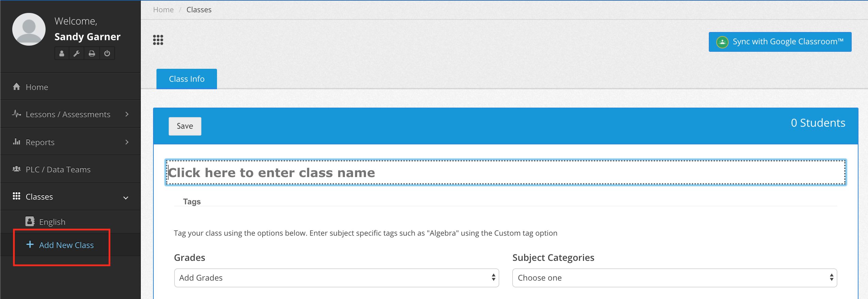Click the print icon under Sandy Garner
Image resolution: width=868 pixels, height=299 pixels.
[92, 53]
